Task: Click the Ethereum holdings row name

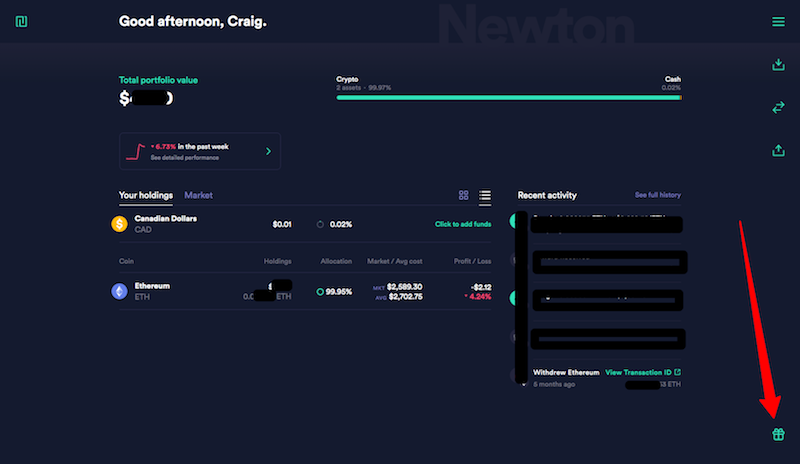Action: point(152,286)
